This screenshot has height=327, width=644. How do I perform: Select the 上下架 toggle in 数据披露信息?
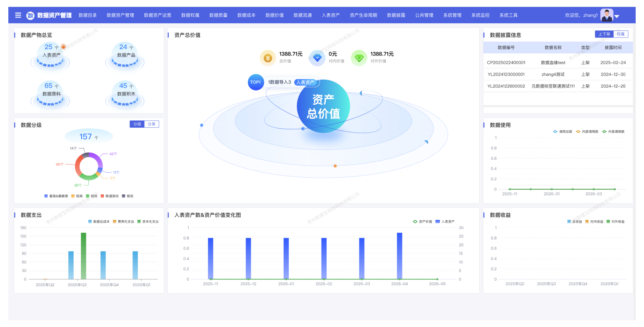tap(604, 34)
